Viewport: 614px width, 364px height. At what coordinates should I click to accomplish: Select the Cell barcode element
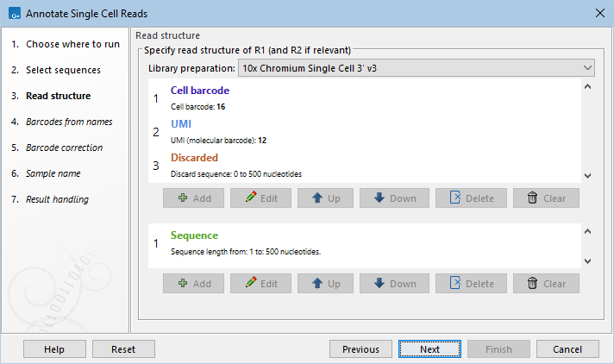point(200,91)
